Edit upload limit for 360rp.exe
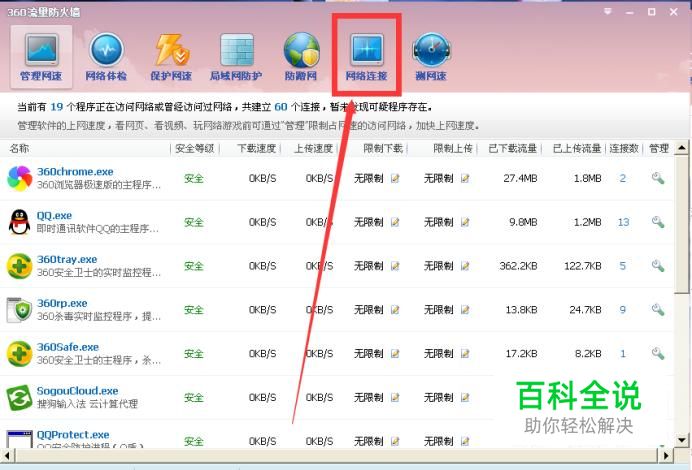This screenshot has width=692, height=470. [x=465, y=310]
